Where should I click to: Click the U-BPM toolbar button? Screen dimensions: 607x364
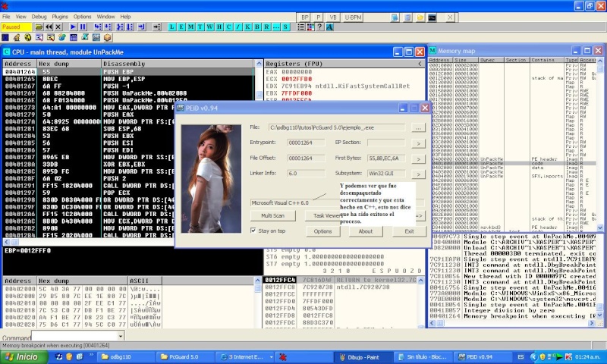coord(353,17)
